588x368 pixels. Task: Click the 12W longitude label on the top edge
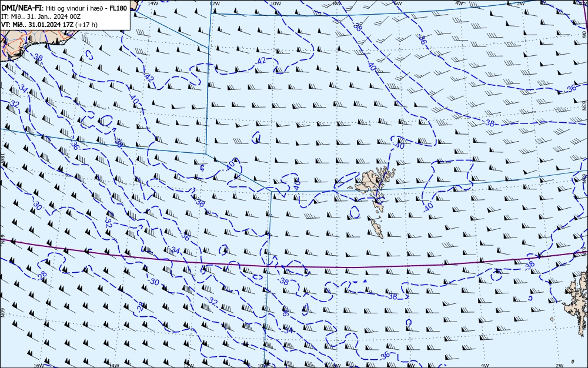pyautogui.click(x=214, y=4)
